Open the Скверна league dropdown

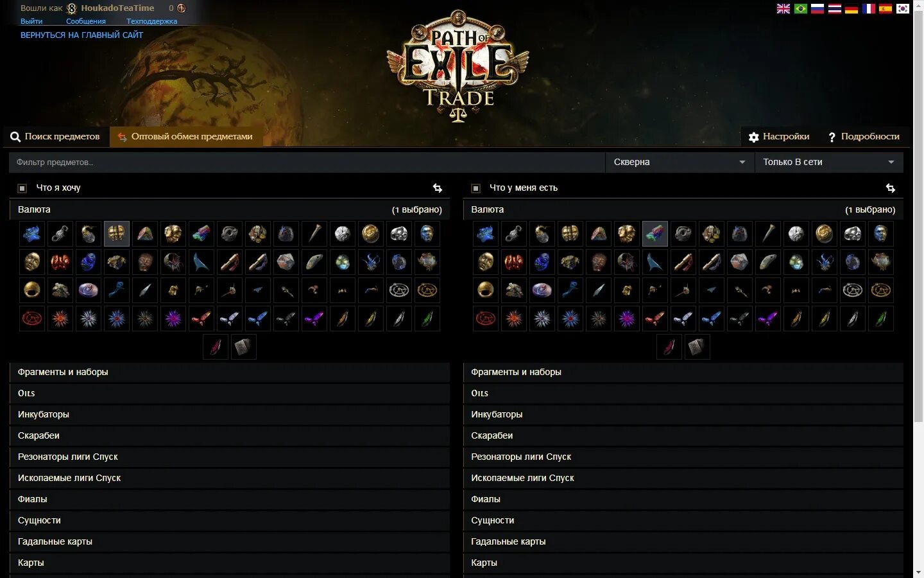[x=680, y=162]
